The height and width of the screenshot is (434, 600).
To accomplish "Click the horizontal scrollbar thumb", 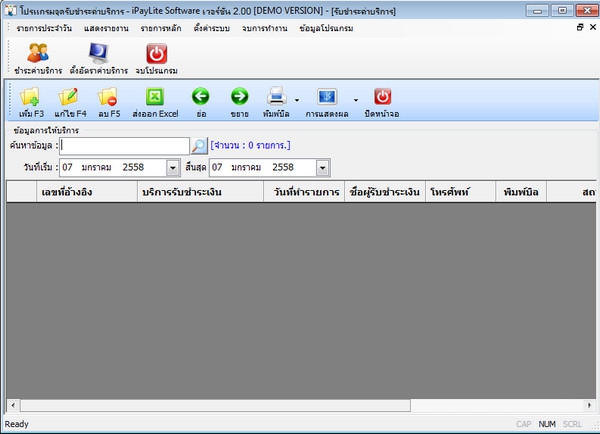I will (x=215, y=405).
